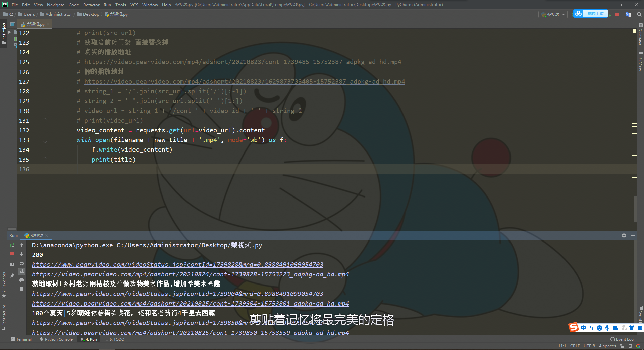The height and width of the screenshot is (350, 644).
Task: Open the Tools menu
Action: 120,5
